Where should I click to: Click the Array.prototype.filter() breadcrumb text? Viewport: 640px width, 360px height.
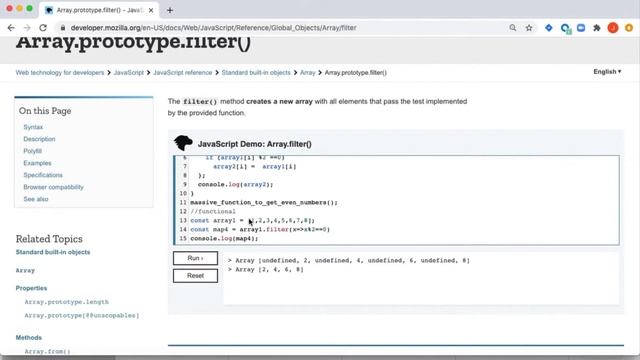click(x=356, y=73)
